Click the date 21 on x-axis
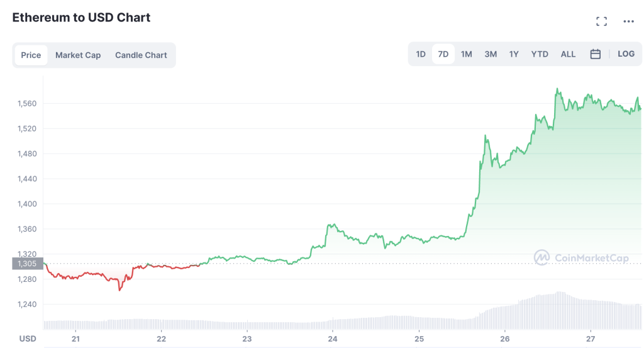 [x=75, y=339]
